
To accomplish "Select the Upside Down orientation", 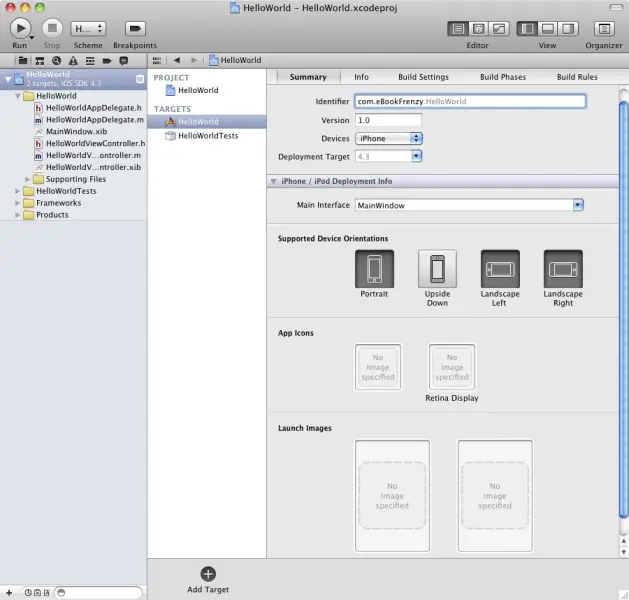I will pyautogui.click(x=437, y=269).
